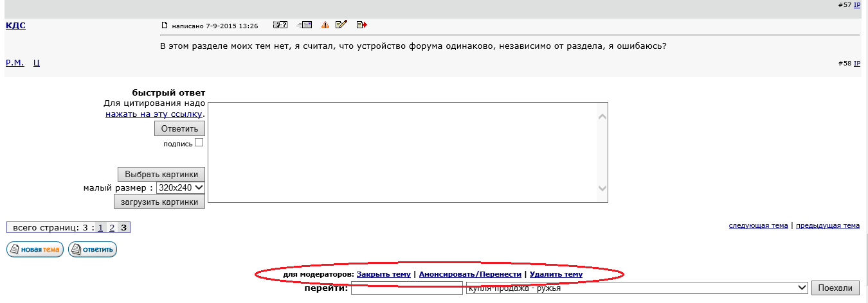Viewport: 868px width, 303px height.
Task: Click the send email envelope icon
Action: 304,25
